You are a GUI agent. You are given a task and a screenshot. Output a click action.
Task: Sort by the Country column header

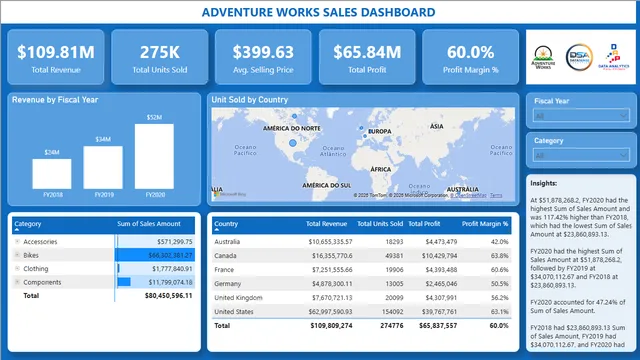coord(226,224)
